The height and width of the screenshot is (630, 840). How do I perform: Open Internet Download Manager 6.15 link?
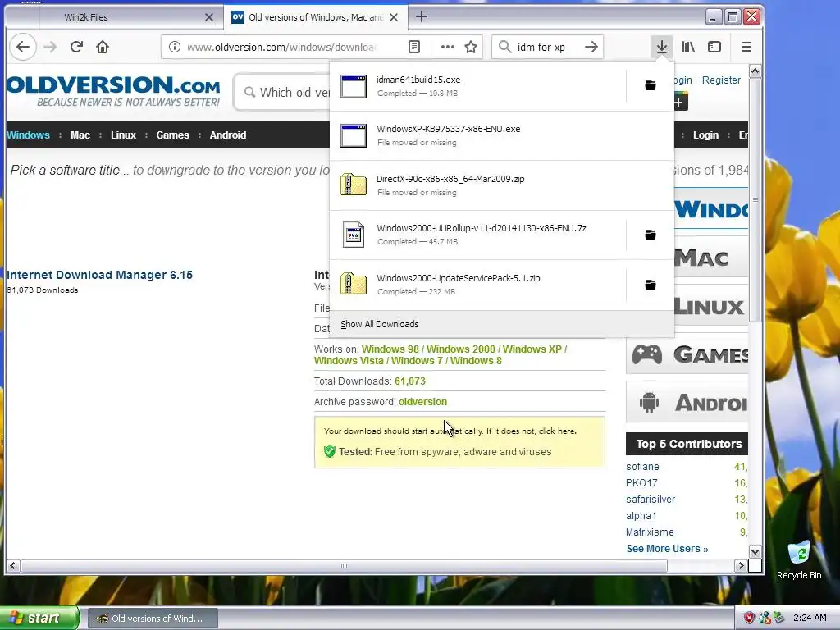pos(99,275)
